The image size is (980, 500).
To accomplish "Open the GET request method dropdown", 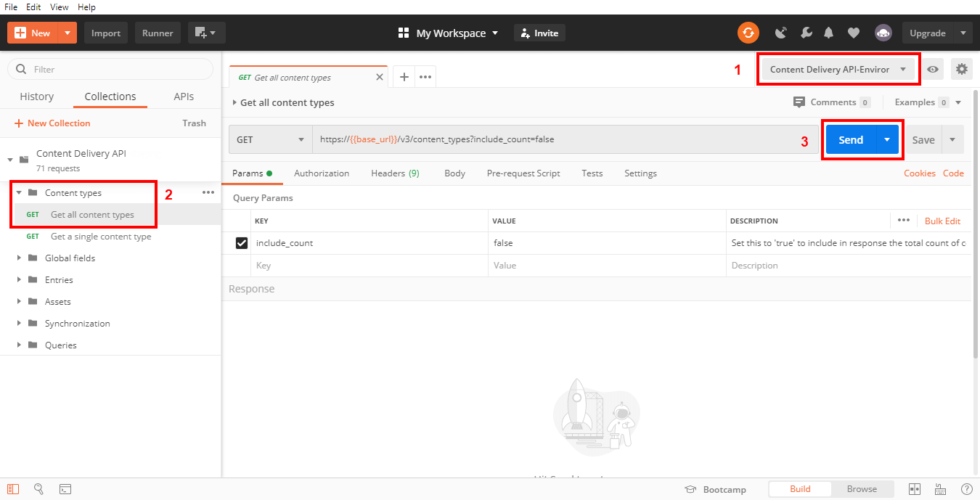I will click(270, 139).
